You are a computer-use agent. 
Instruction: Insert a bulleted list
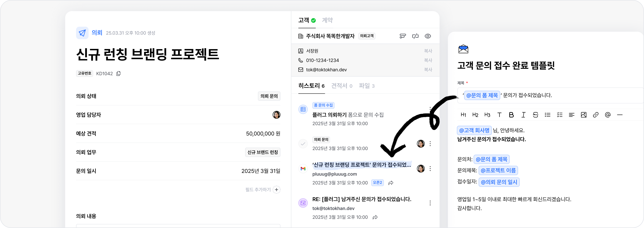547,115
